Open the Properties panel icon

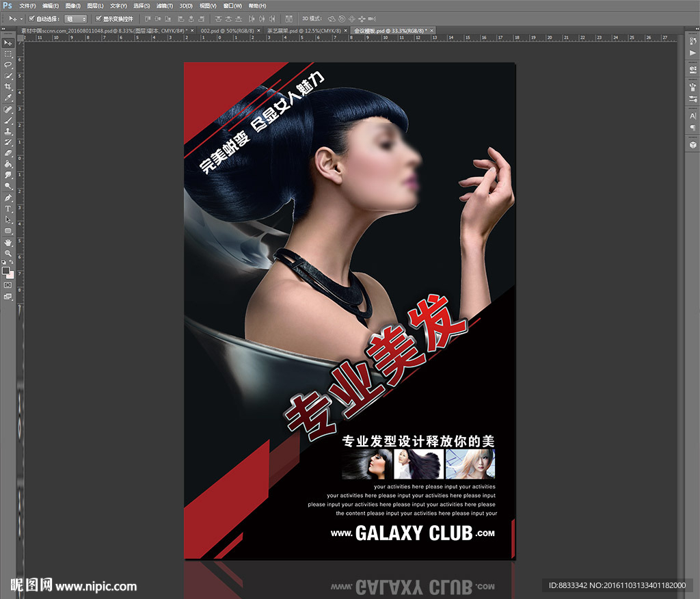click(x=693, y=70)
